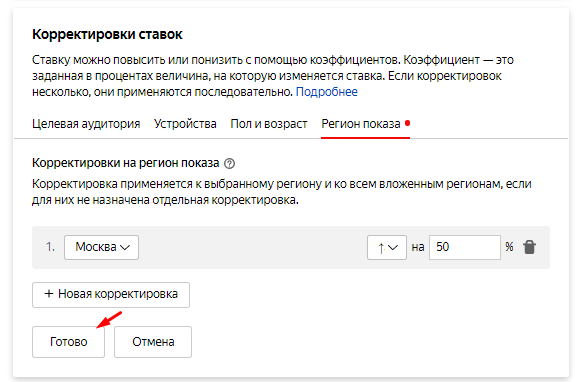The image size is (579, 382).
Task: Open help tooltip next to Корректировки на регион показа
Action: click(229, 163)
